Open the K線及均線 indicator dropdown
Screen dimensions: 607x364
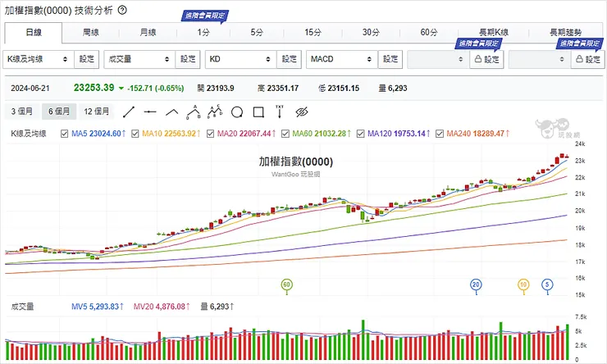(x=39, y=60)
